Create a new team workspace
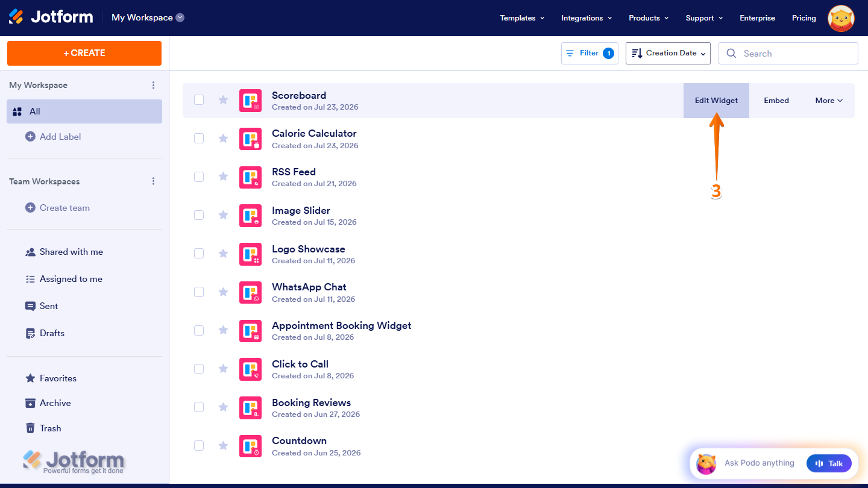Image resolution: width=868 pixels, height=488 pixels. click(x=57, y=208)
